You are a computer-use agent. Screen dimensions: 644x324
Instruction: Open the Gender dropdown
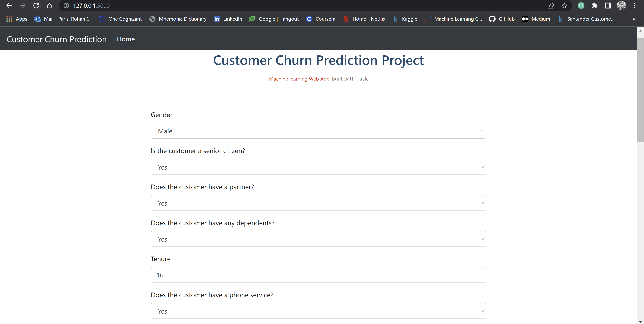click(318, 131)
